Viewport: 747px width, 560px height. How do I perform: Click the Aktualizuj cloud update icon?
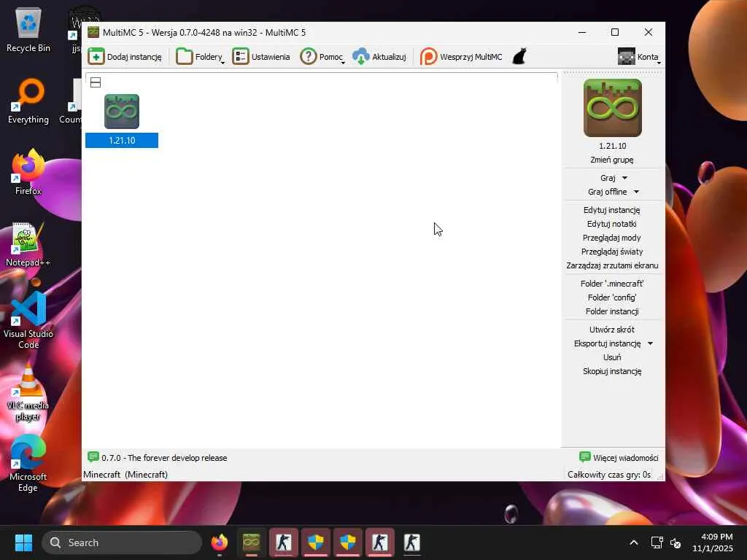pyautogui.click(x=360, y=57)
